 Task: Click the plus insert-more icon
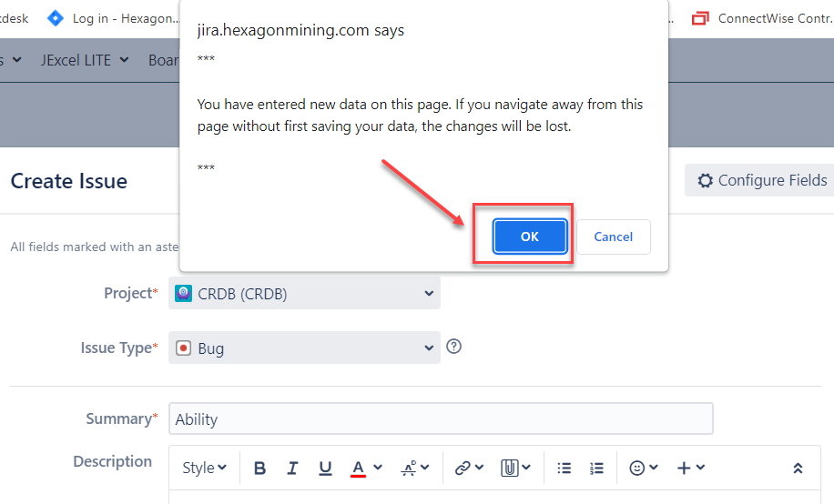pos(684,468)
